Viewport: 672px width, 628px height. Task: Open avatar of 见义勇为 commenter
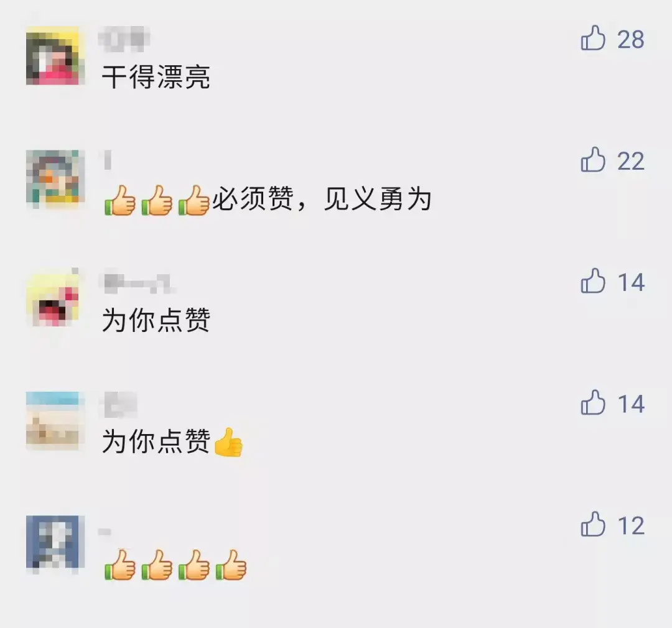click(53, 177)
